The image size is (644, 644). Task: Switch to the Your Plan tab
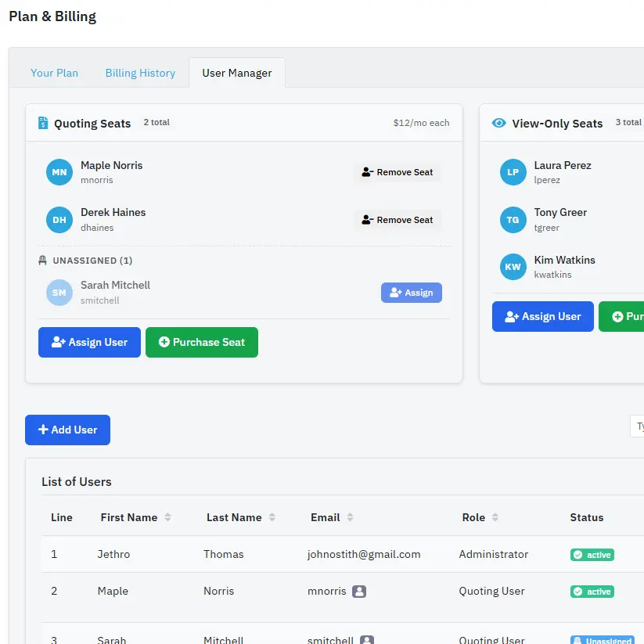pos(54,72)
